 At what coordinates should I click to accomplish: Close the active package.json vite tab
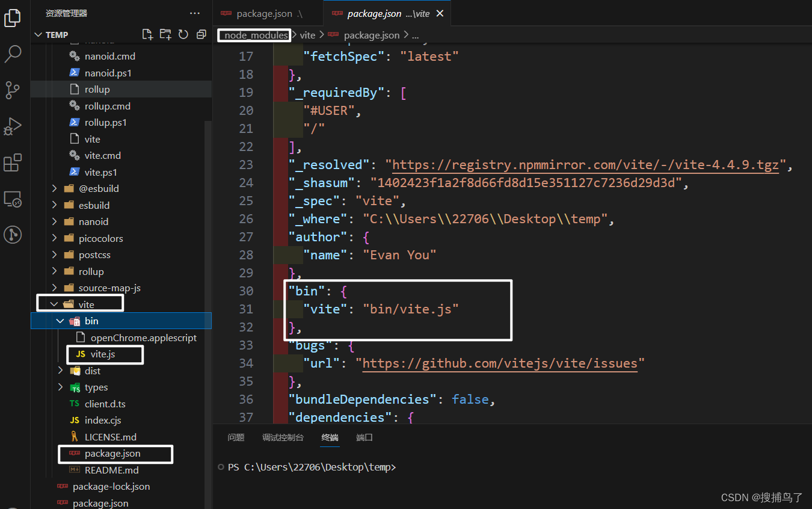[440, 13]
